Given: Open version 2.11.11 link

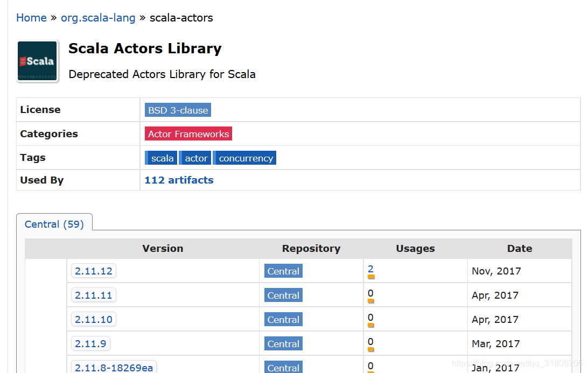Looking at the screenshot, I should coord(94,295).
